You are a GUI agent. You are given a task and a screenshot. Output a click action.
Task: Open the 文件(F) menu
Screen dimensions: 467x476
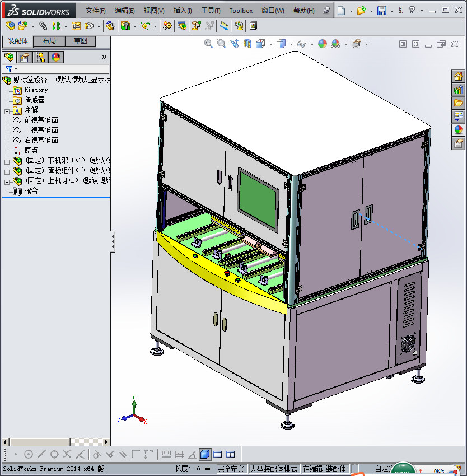click(x=95, y=11)
